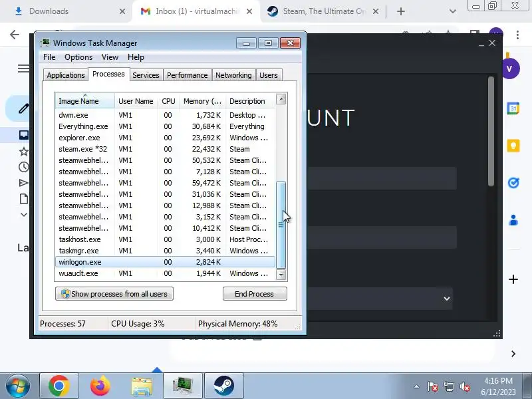532x399 pixels.
Task: Select the explorer.exe process row
Action: click(x=165, y=138)
